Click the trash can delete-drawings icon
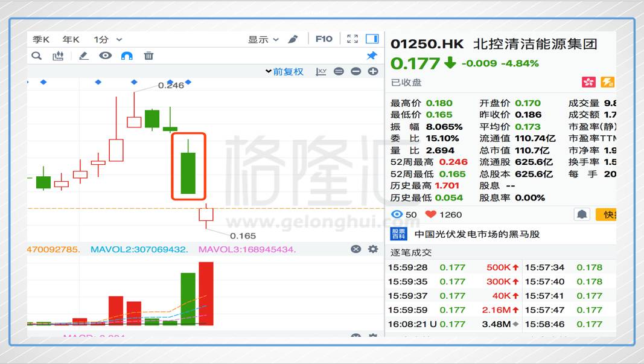This screenshot has height=364, width=644. click(x=148, y=56)
